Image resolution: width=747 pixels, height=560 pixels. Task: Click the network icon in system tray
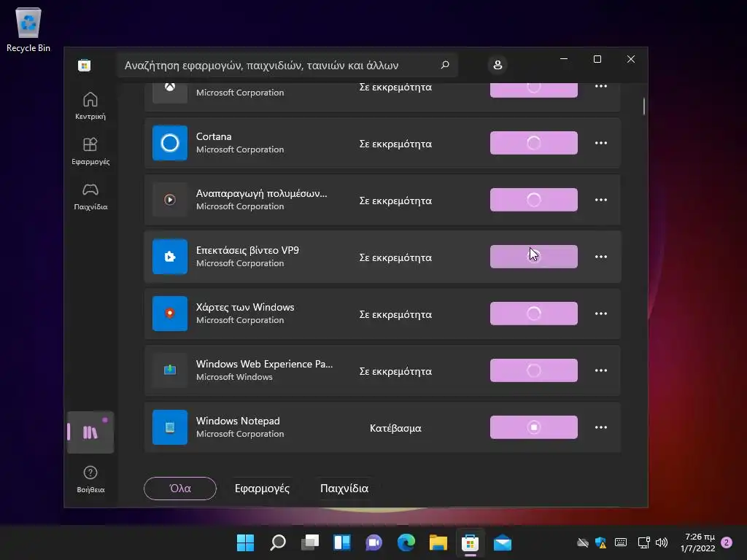[643, 542]
